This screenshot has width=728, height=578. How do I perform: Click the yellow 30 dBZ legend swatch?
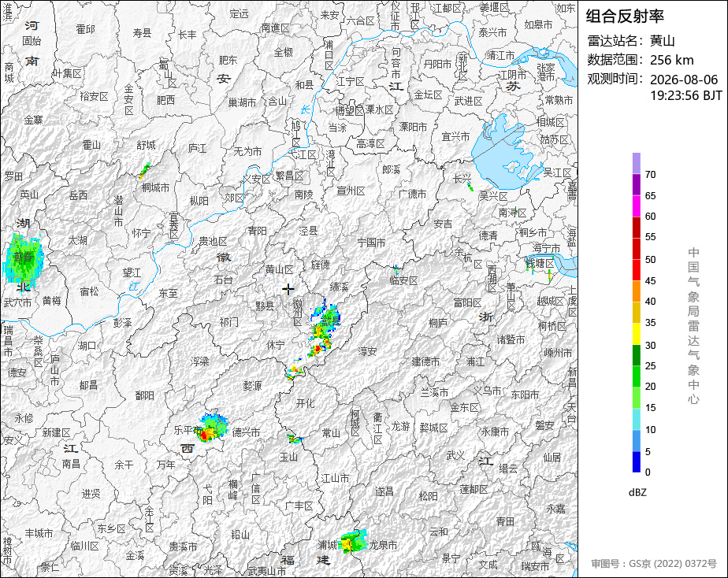tap(637, 334)
